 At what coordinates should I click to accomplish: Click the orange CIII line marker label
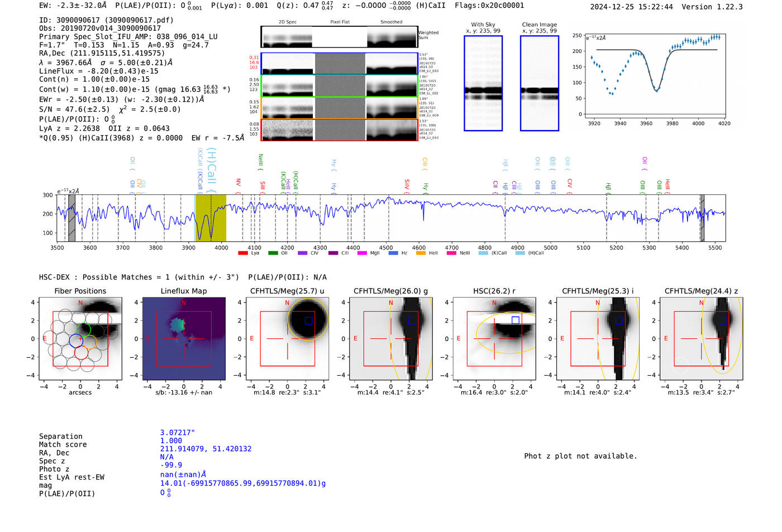click(x=425, y=163)
